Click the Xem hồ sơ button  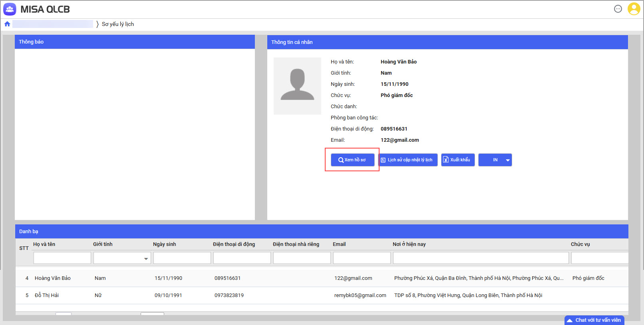pos(352,160)
